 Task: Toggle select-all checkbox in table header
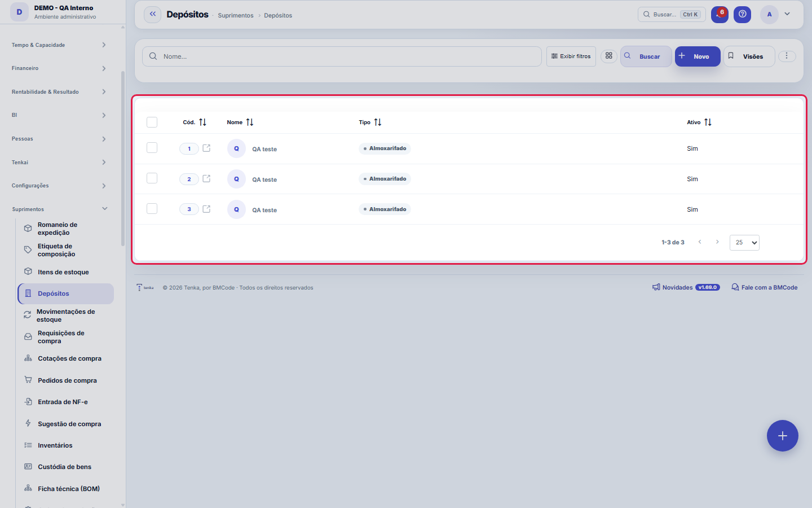(152, 122)
